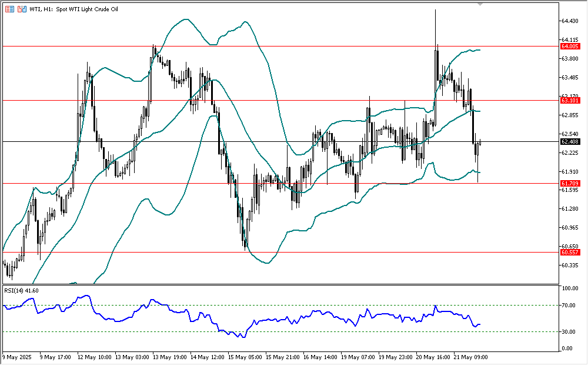Click the '16 May 14:00' time axis label
The width and height of the screenshot is (588, 365).
point(320,357)
